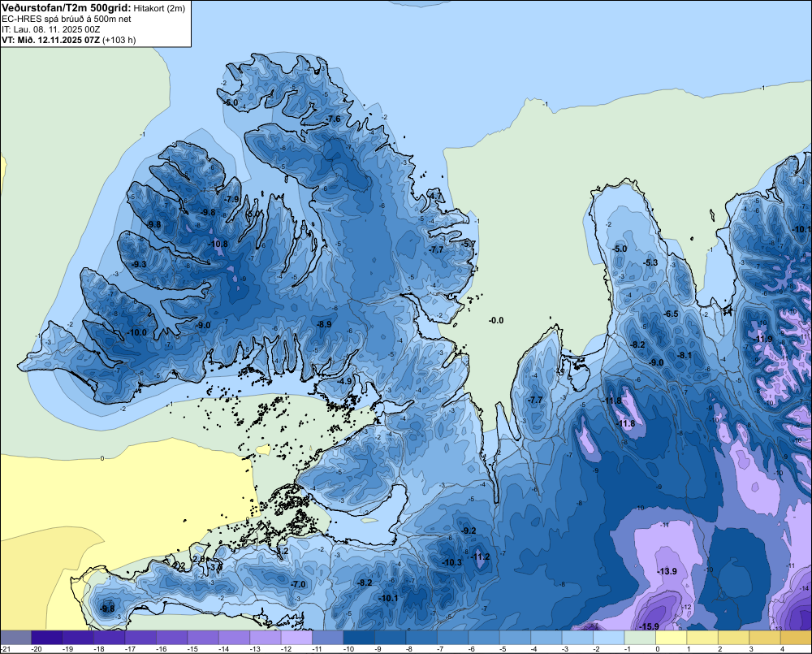This screenshot has height=654, width=812.
Task: Click the legend swatch between -4 and -3
Action: click(x=546, y=638)
